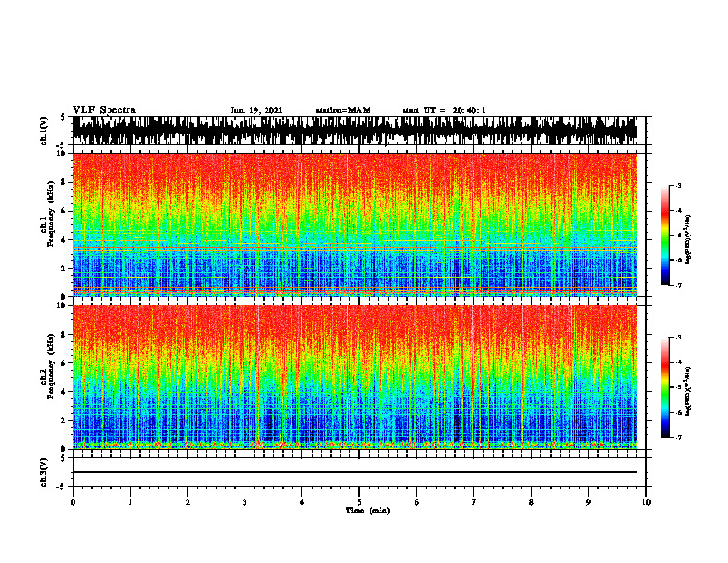The width and height of the screenshot is (728, 563).
Task: Click time axis tick label "4"
Action: coord(301,502)
